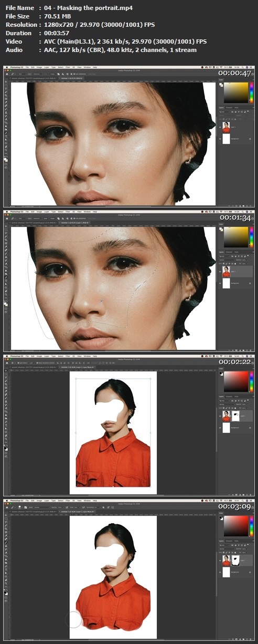Open the Color panel options menu, 00:02:22 frame
This screenshot has width=258, height=644.
pos(253,368)
